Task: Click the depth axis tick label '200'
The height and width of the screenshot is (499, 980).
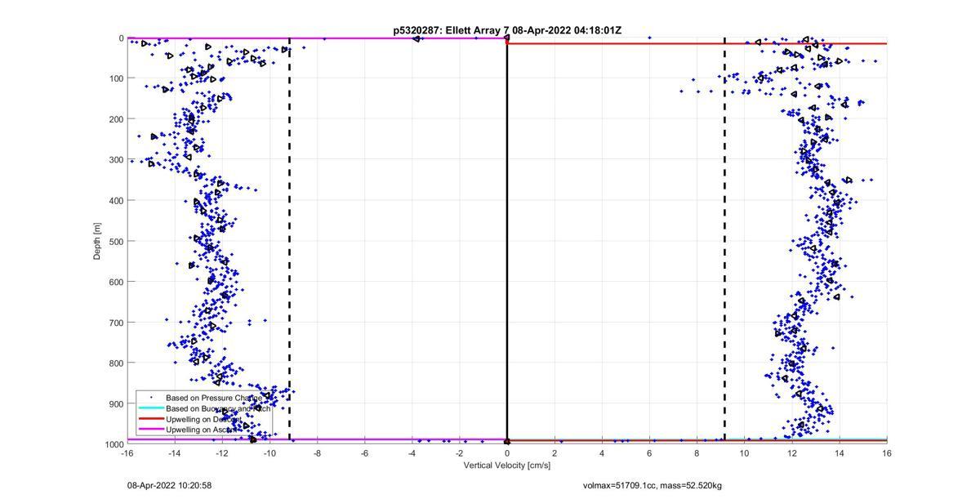Action: (116, 119)
